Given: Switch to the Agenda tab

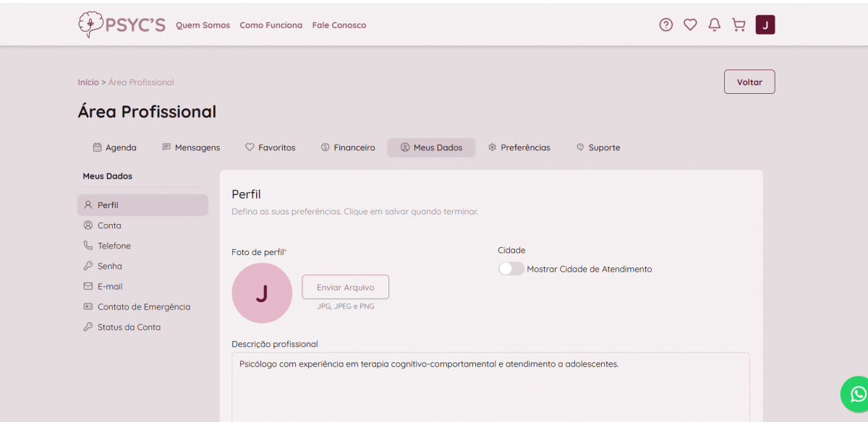Looking at the screenshot, I should 114,147.
